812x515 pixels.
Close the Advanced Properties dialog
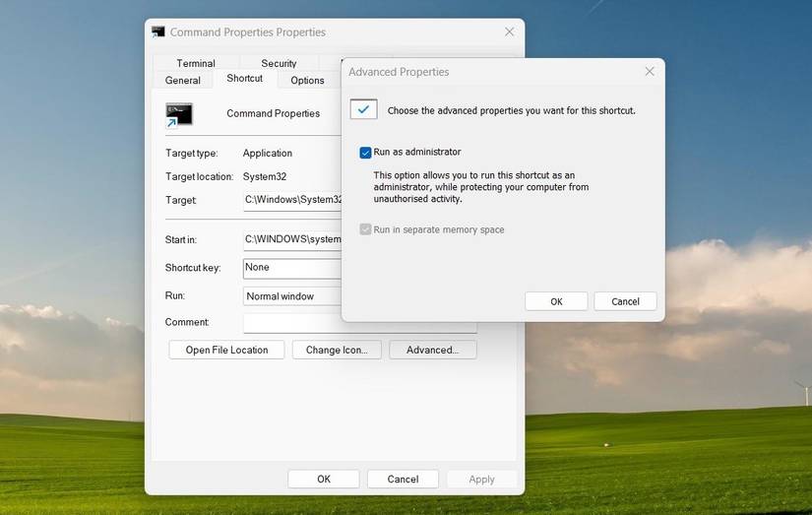click(x=649, y=72)
